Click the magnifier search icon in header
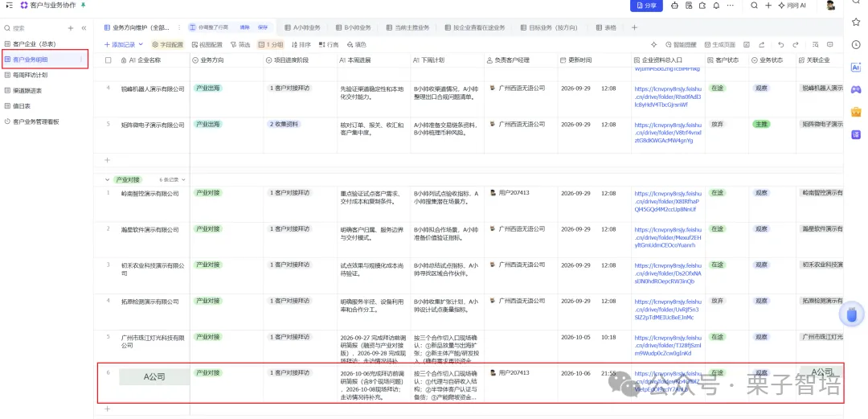Screen dimensions: 868x419 (x=754, y=6)
